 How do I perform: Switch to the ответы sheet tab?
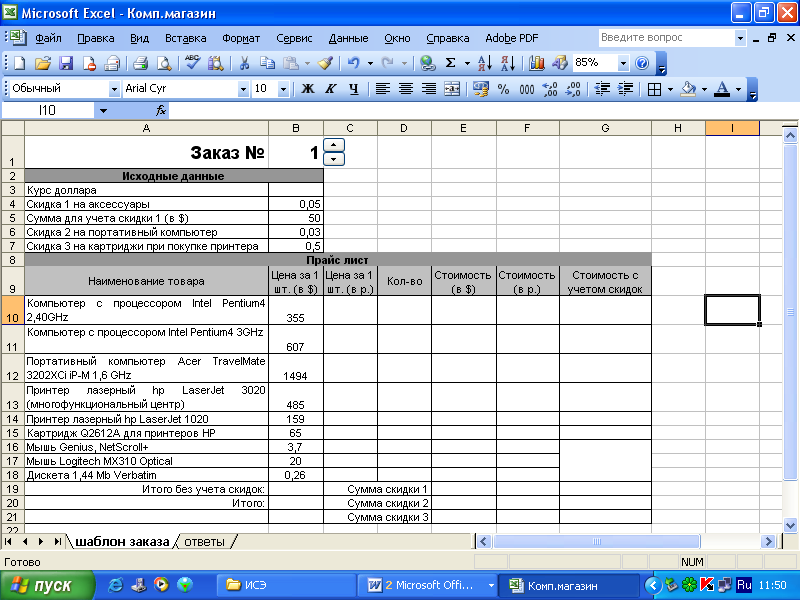205,542
